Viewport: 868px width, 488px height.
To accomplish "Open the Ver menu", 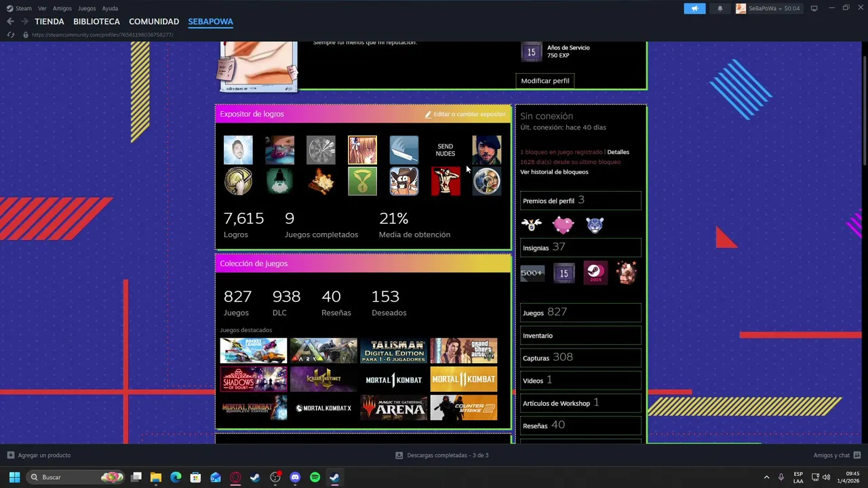I will click(42, 8).
